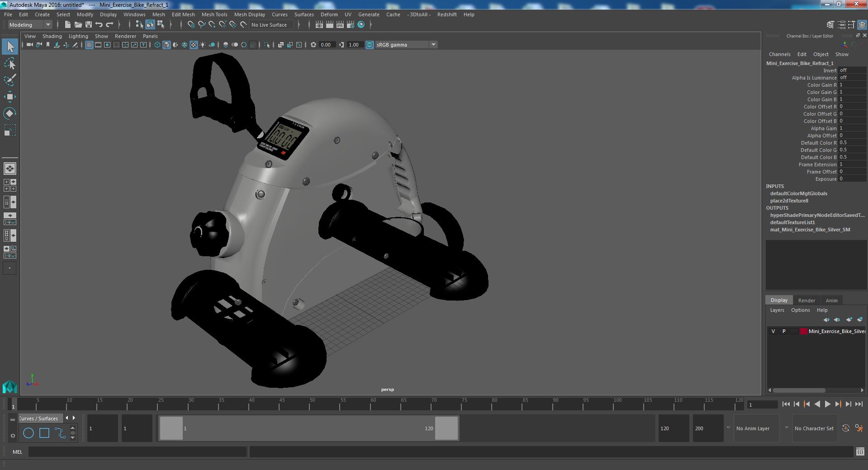Open a scene with folder icon
Viewport: 868px width, 470px height.
(78, 25)
